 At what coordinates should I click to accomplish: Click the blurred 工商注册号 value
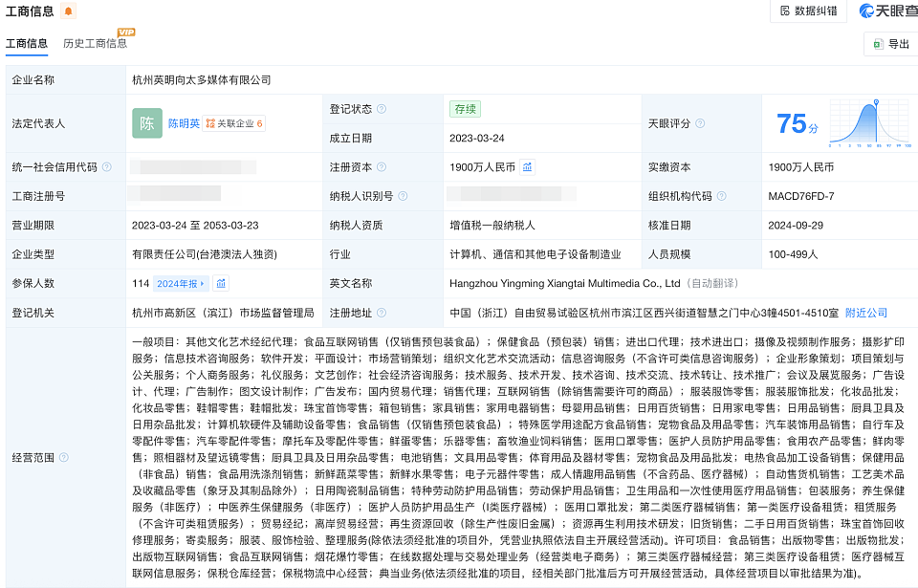point(174,193)
